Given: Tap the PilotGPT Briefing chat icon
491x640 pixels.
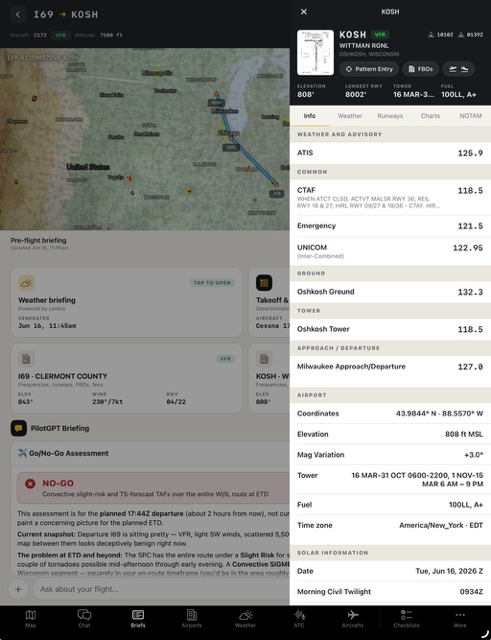Looking at the screenshot, I should 19,428.
